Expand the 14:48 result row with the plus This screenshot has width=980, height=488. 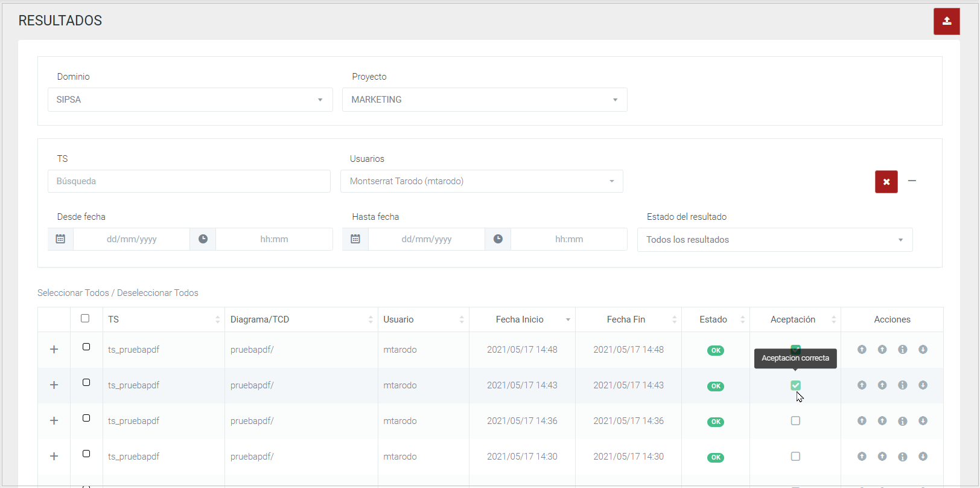click(x=54, y=350)
